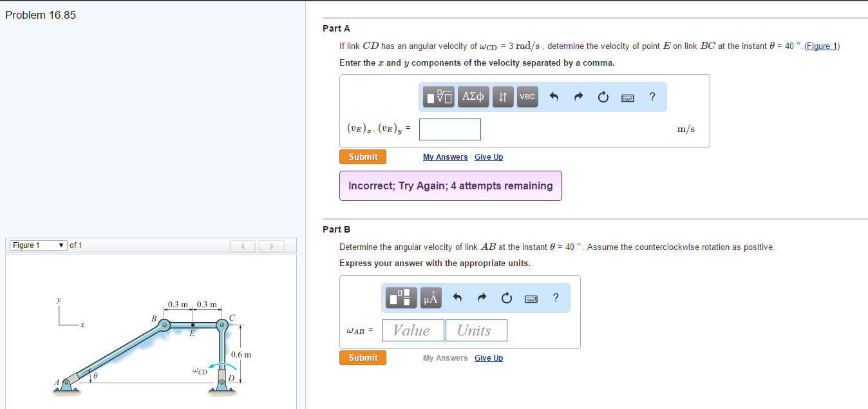Click the subscript/superscript arrows icon

[x=503, y=97]
